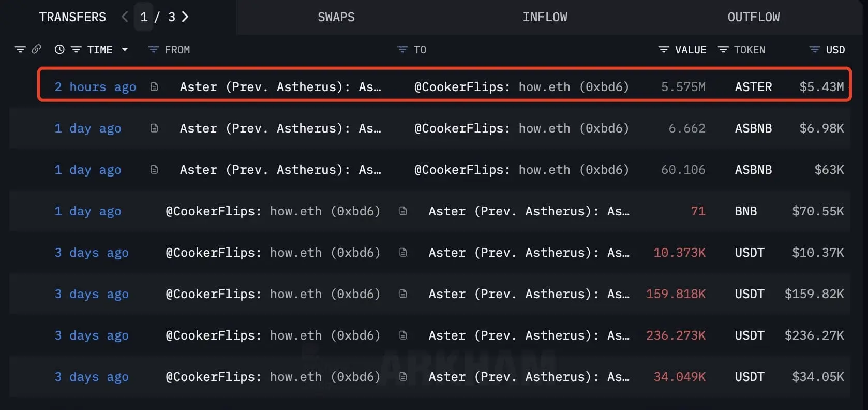Go to previous transfers page arrow

[125, 17]
